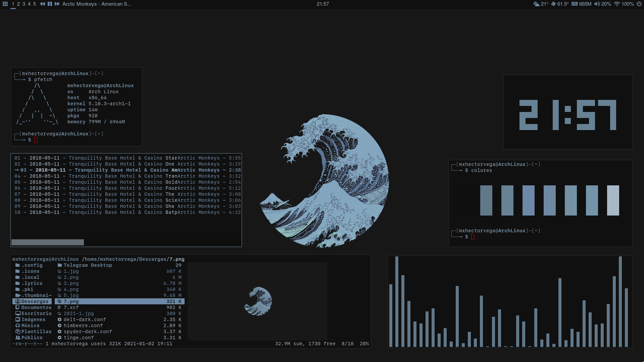Pause the playing song in top bar
Viewport: 644px width, 362px height.
coord(50,4)
